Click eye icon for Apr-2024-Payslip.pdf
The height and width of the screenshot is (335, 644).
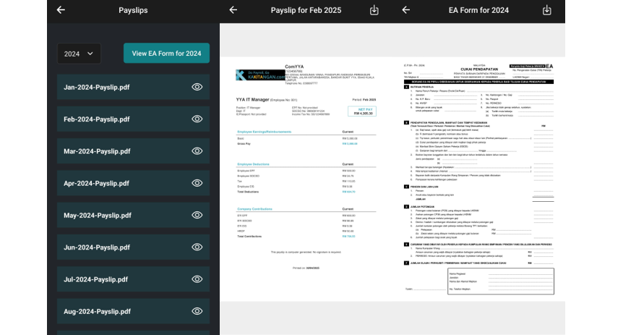197,183
